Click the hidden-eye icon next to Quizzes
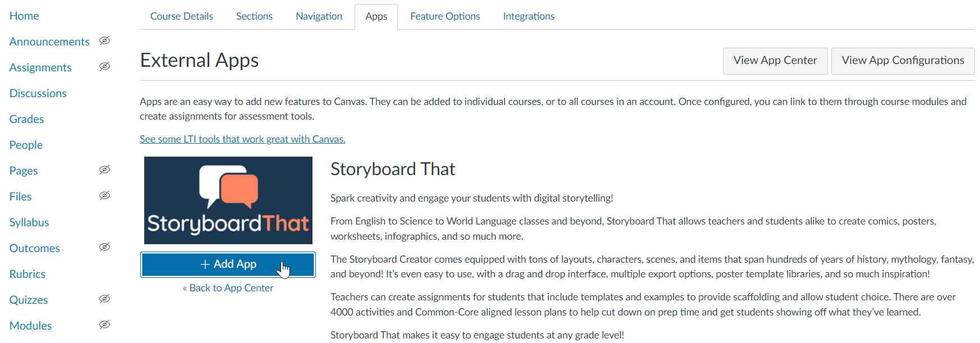Image resolution: width=980 pixels, height=343 pixels. tap(104, 299)
